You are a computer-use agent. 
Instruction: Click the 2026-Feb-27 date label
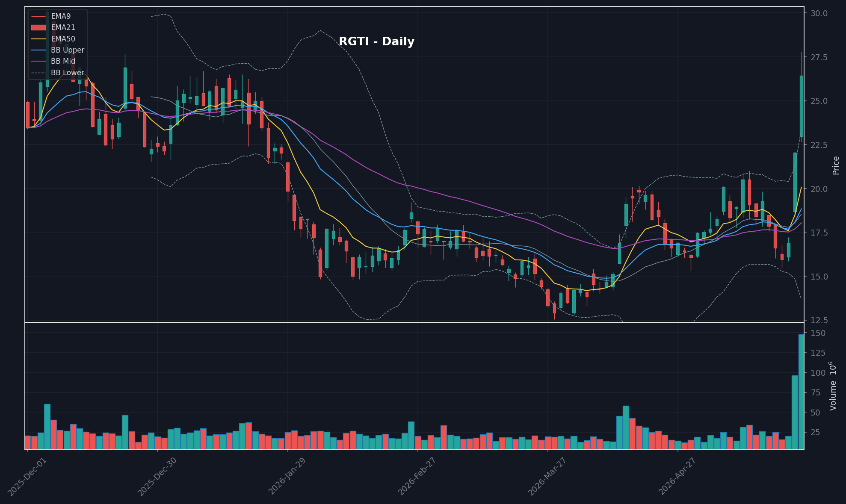(x=418, y=476)
